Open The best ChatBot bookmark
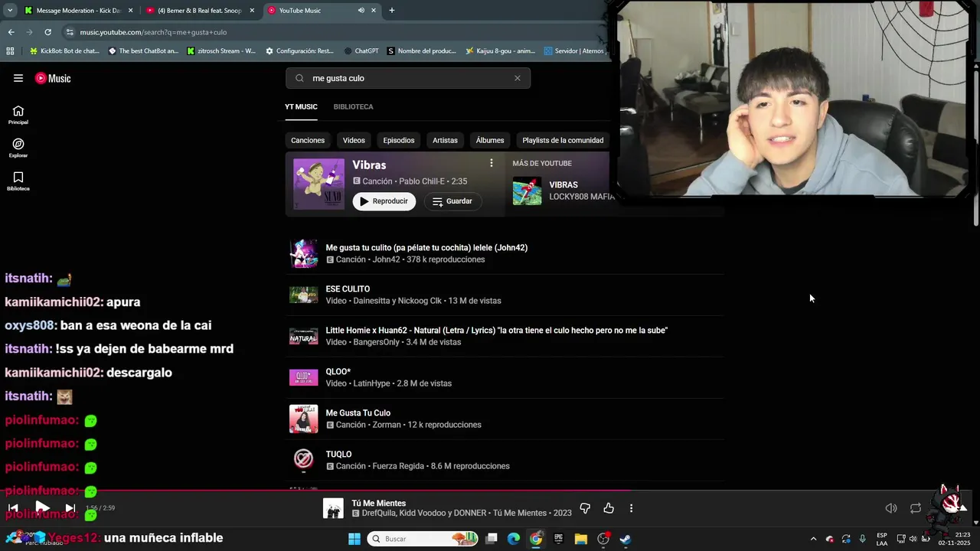 (x=143, y=51)
